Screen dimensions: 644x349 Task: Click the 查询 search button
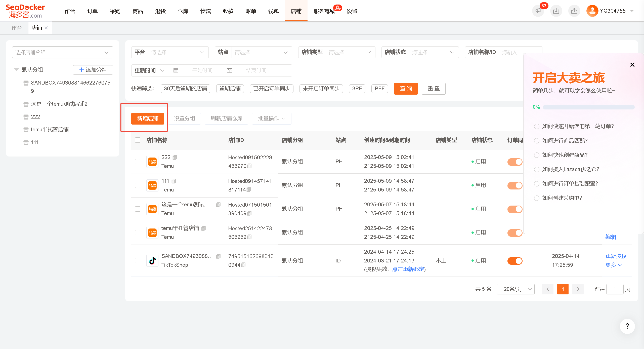[406, 89]
